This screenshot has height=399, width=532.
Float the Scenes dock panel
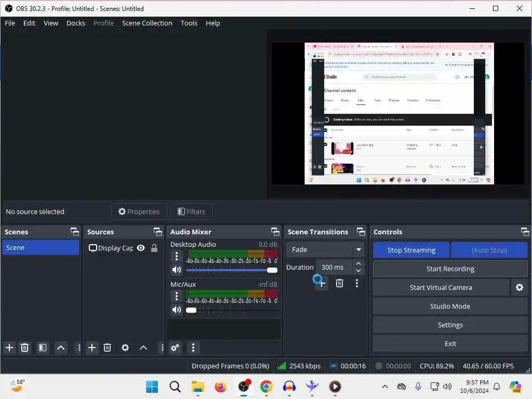coord(75,232)
